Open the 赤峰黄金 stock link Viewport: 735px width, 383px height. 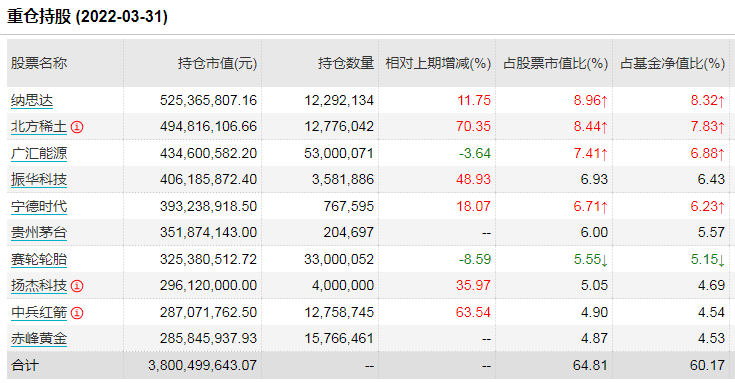(x=39, y=338)
